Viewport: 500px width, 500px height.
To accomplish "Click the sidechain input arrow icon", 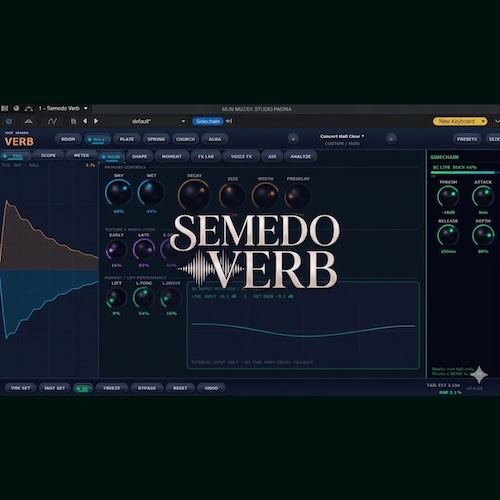I will [229, 121].
